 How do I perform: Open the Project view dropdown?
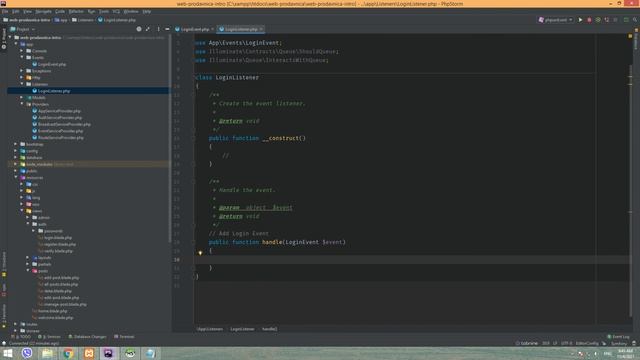click(x=23, y=29)
